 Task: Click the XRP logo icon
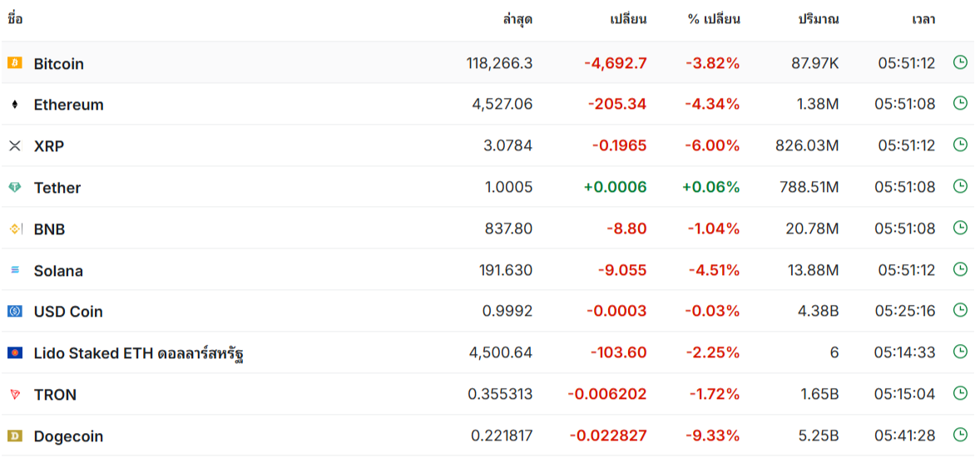click(14, 145)
